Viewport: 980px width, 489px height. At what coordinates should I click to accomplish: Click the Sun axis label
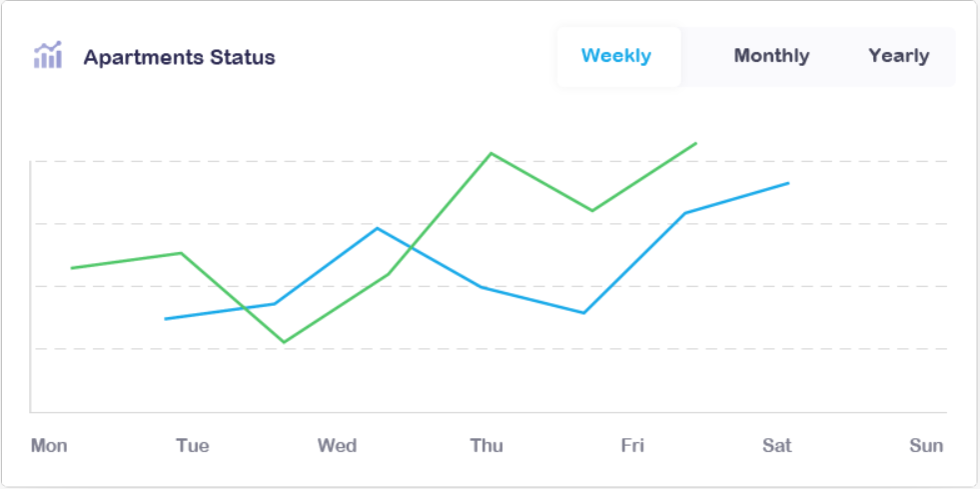(926, 445)
